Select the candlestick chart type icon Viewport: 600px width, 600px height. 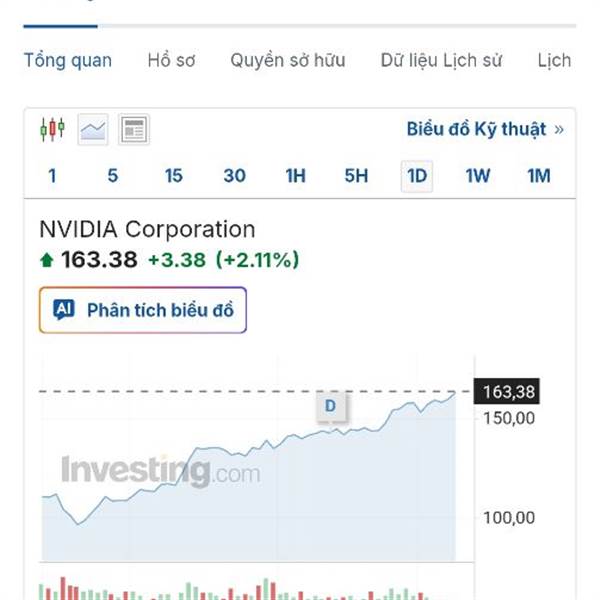52,129
